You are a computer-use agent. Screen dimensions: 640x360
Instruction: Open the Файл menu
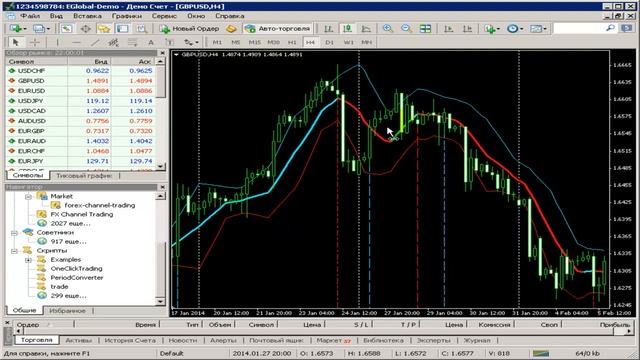point(30,16)
